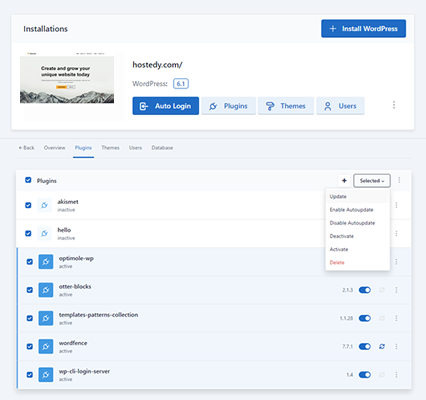Screen dimensions: 426x400
Task: Open Auto Login for hostedy.com
Action: pos(166,106)
